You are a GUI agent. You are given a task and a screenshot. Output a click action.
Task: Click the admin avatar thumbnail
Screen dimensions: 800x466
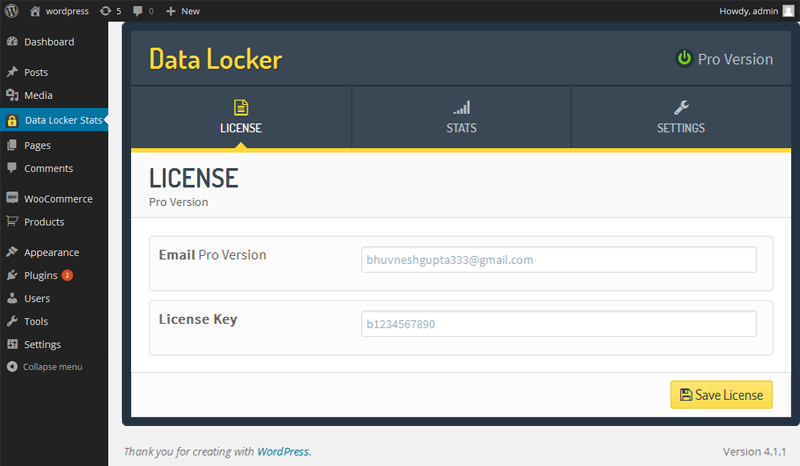tap(788, 11)
